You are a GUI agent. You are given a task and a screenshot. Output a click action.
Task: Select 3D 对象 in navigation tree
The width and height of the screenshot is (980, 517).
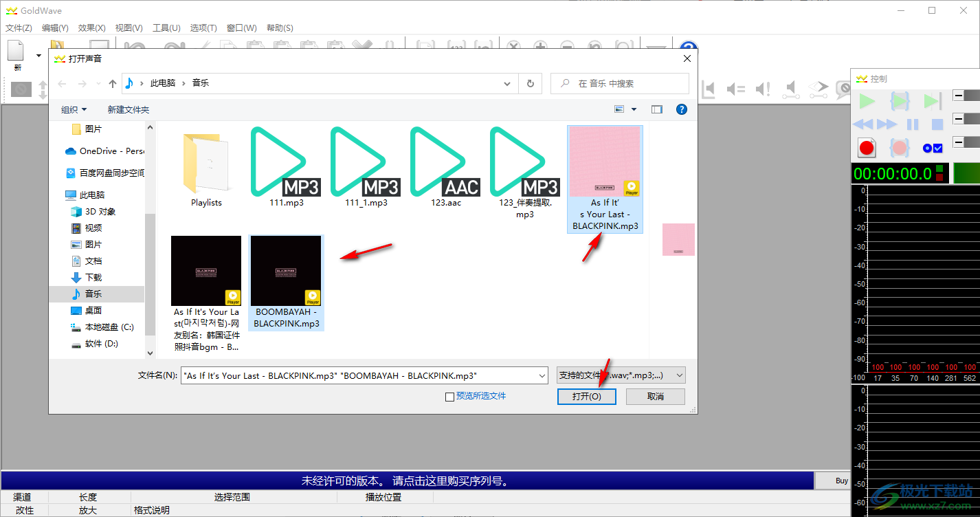pos(94,211)
